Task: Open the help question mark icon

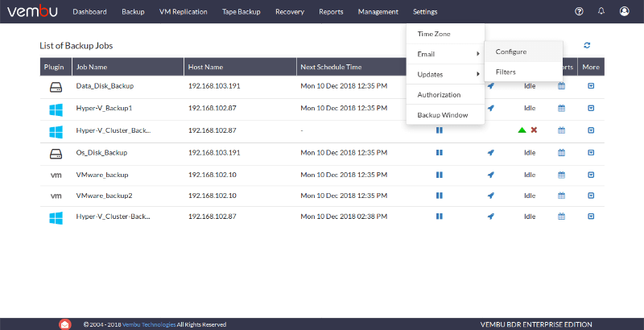Action: point(579,12)
